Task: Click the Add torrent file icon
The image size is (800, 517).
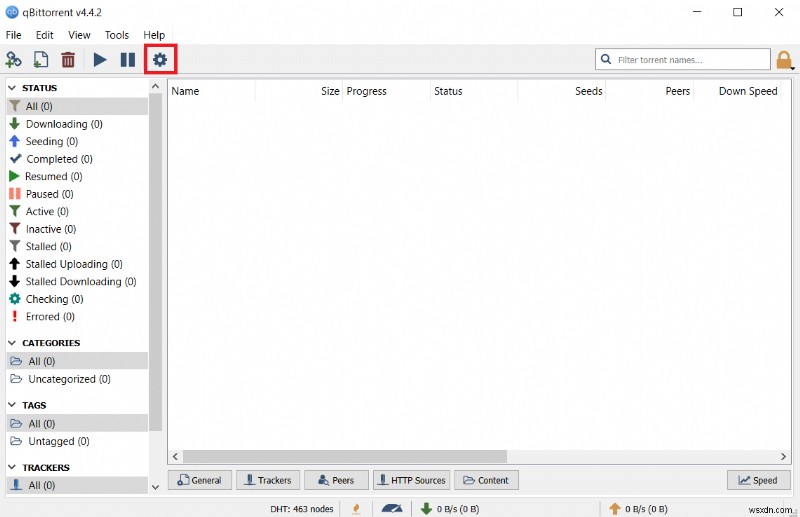Action: tap(41, 60)
